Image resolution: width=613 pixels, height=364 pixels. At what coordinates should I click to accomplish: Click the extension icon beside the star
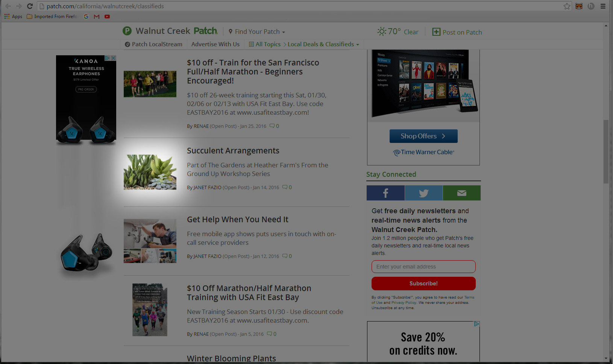[579, 6]
